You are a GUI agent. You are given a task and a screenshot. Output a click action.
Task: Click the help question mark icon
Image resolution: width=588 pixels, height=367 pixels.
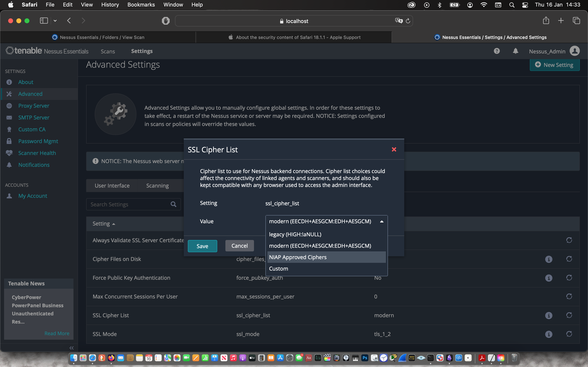click(497, 51)
